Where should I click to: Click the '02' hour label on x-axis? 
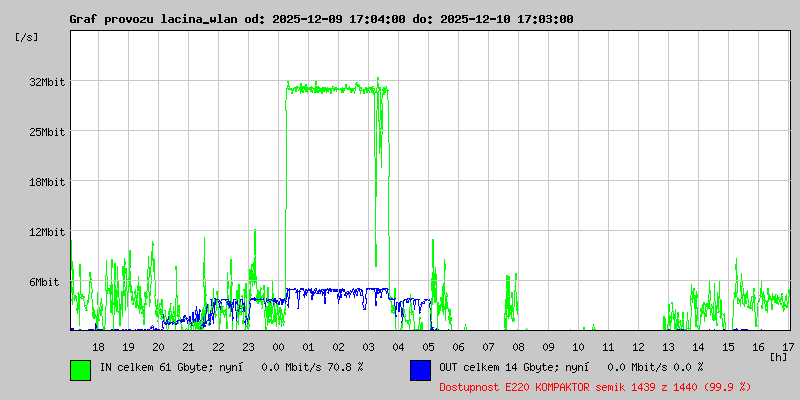tap(338, 347)
